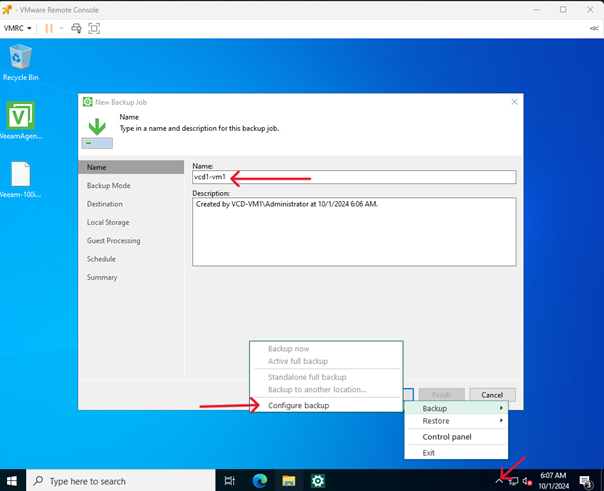Click send Ctrl+Alt+Del icon in VMRC toolbar
This screenshot has width=604, height=491.
[77, 28]
